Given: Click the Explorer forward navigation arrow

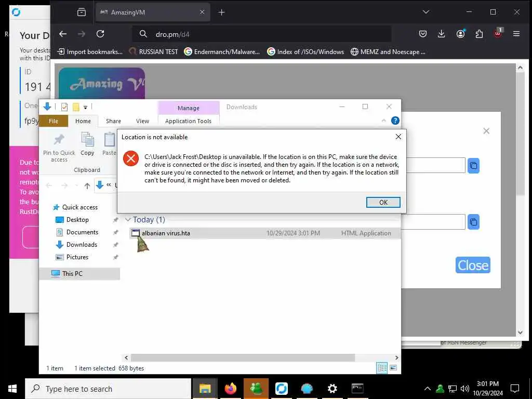Looking at the screenshot, I should pos(64,185).
